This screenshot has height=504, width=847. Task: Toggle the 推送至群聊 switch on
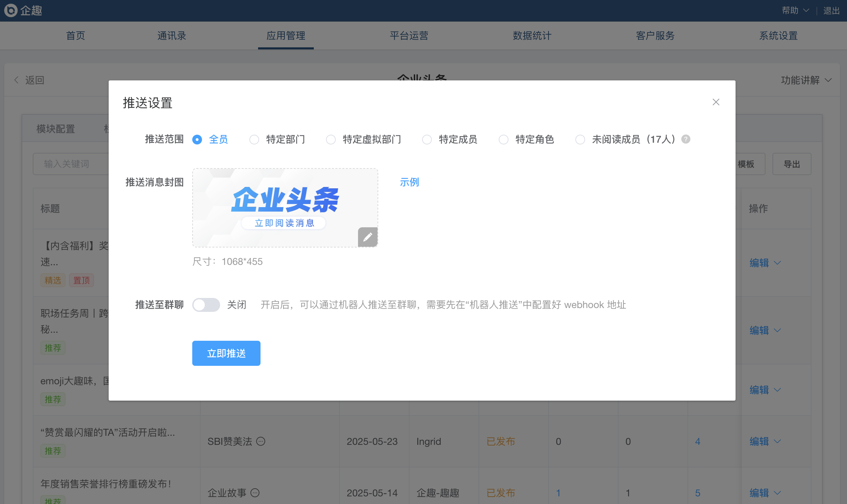click(x=206, y=305)
